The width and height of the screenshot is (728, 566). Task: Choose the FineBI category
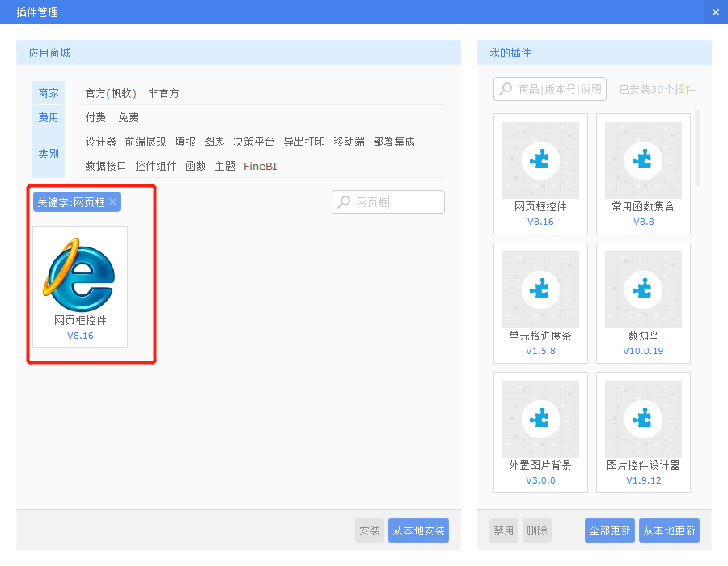(260, 166)
